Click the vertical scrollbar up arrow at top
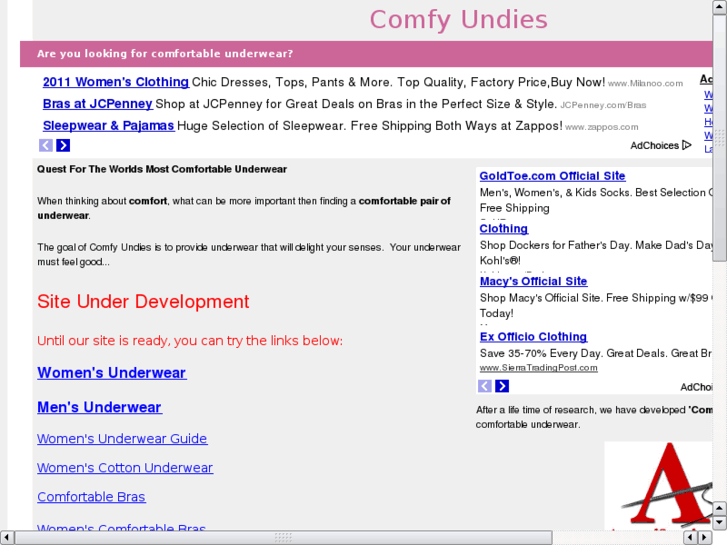This screenshot has height=545, width=727. 720,7
